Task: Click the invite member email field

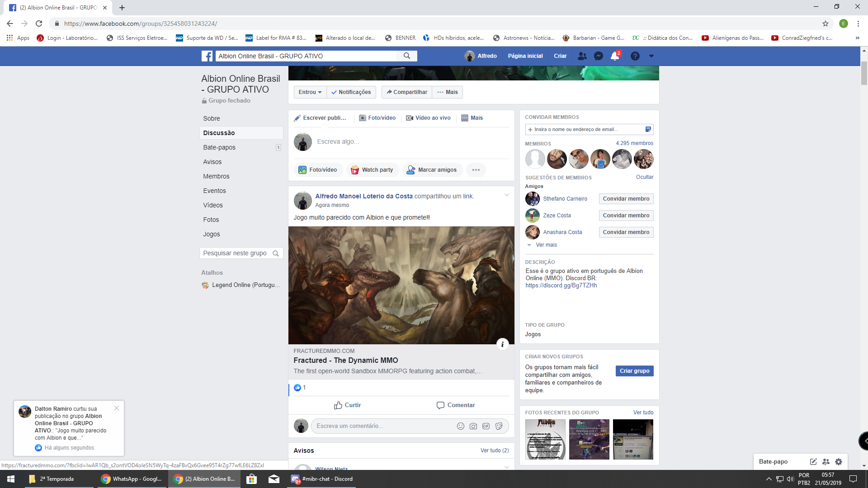Action: click(x=589, y=130)
